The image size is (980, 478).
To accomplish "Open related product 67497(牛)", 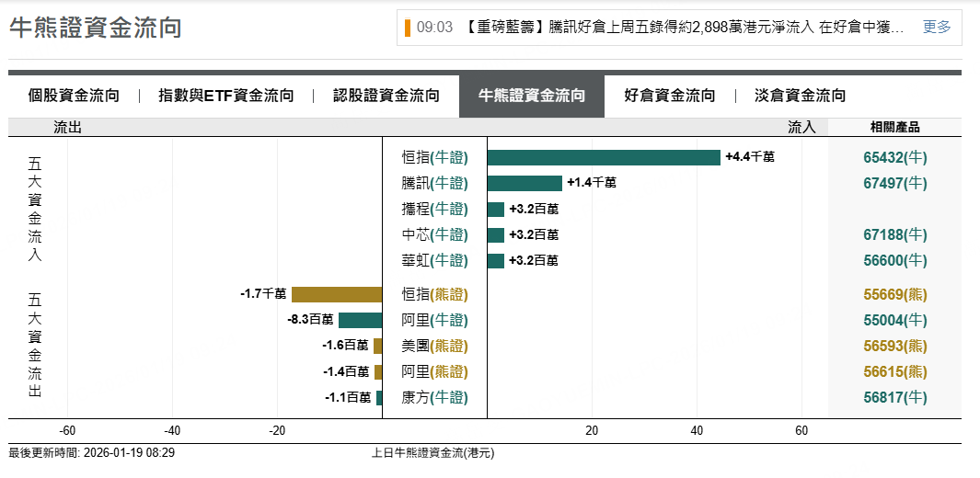I will 895,184.
